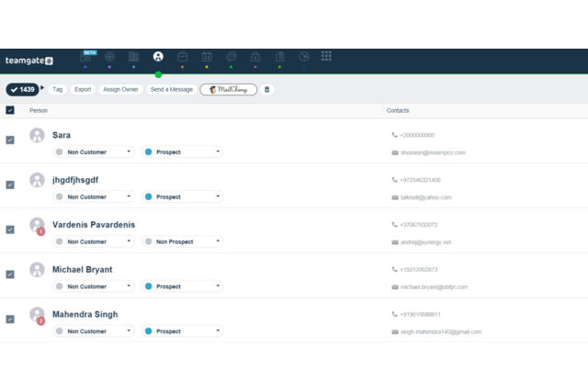588x391 pixels.
Task: Open the companies building icon in navbar
Action: [133, 57]
